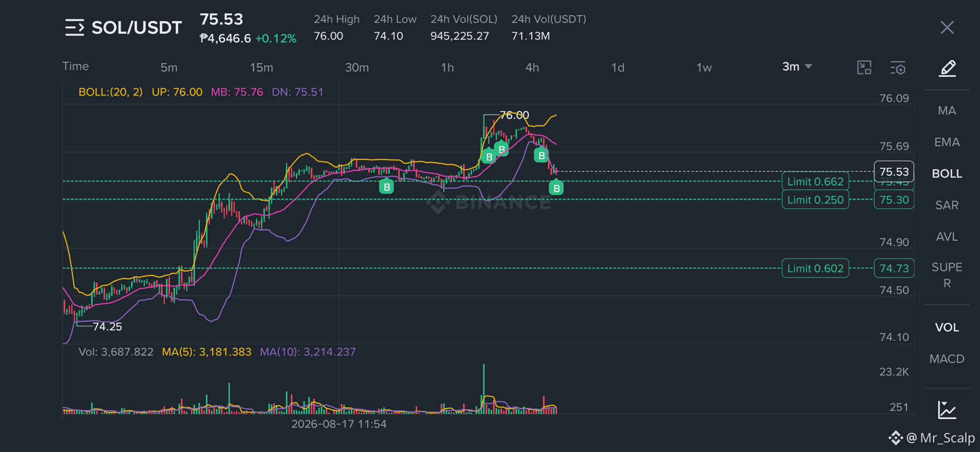Tap the 76.00 high price marker on chart
The image size is (980, 452).
[514, 115]
